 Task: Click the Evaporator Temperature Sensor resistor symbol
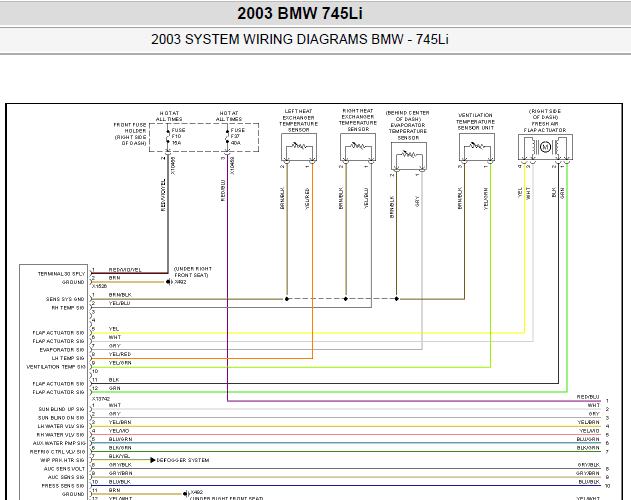(x=409, y=156)
